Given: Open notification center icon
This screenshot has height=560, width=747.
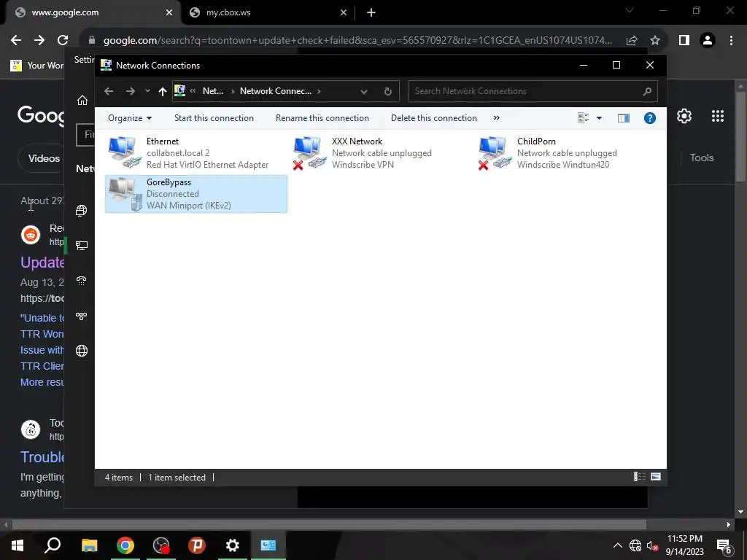Looking at the screenshot, I should click(724, 546).
